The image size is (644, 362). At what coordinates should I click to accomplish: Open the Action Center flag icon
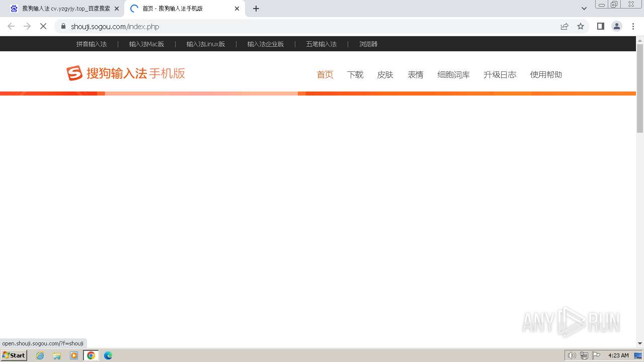click(x=596, y=355)
